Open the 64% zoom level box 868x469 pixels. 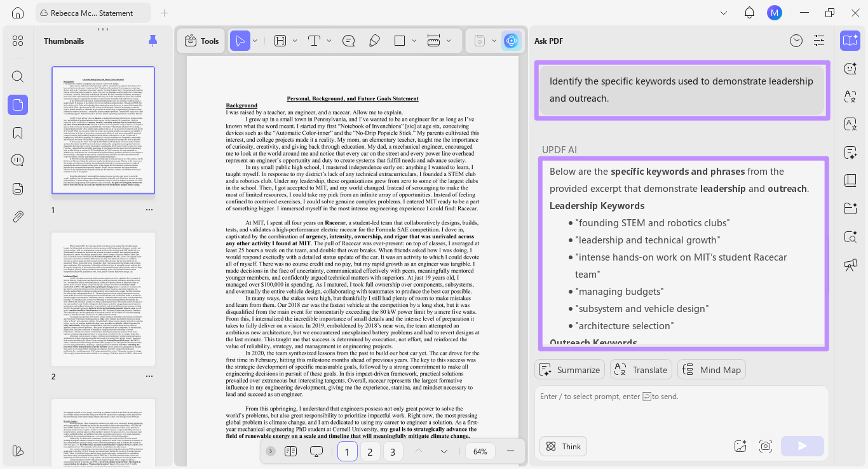coord(480,451)
